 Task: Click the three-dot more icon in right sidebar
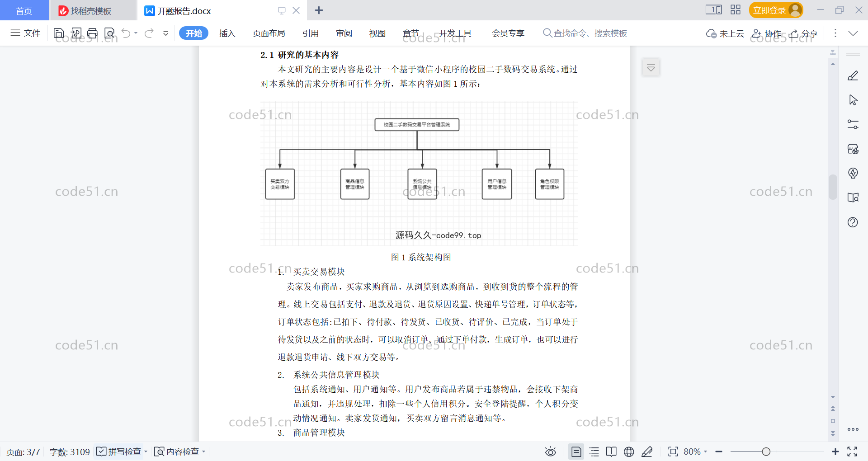[x=853, y=429]
